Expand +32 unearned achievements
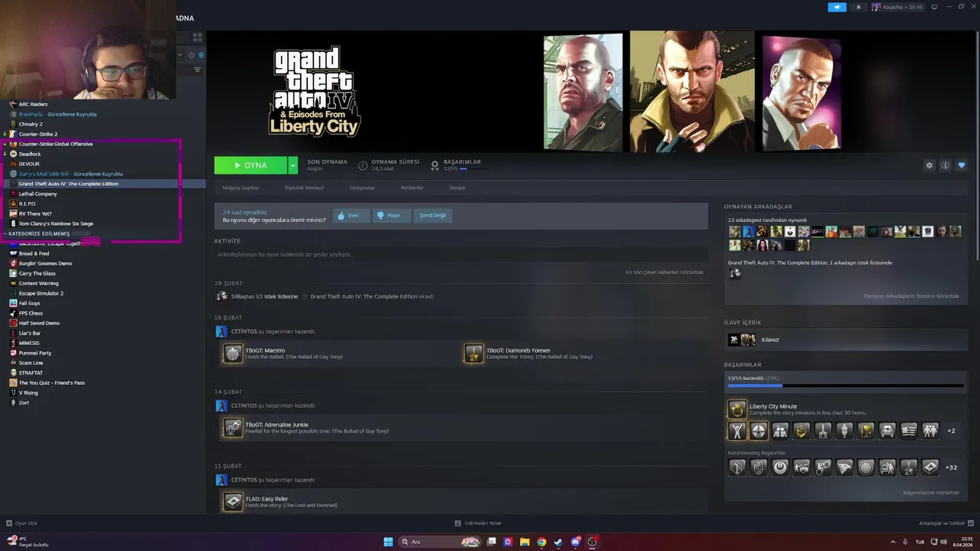This screenshot has width=980, height=551. 952,467
